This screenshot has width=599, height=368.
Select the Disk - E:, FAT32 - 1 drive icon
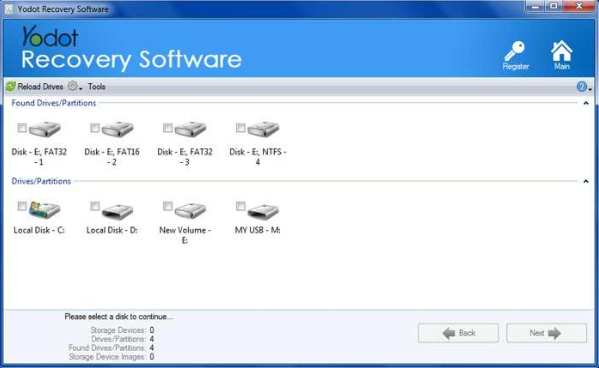coord(45,129)
